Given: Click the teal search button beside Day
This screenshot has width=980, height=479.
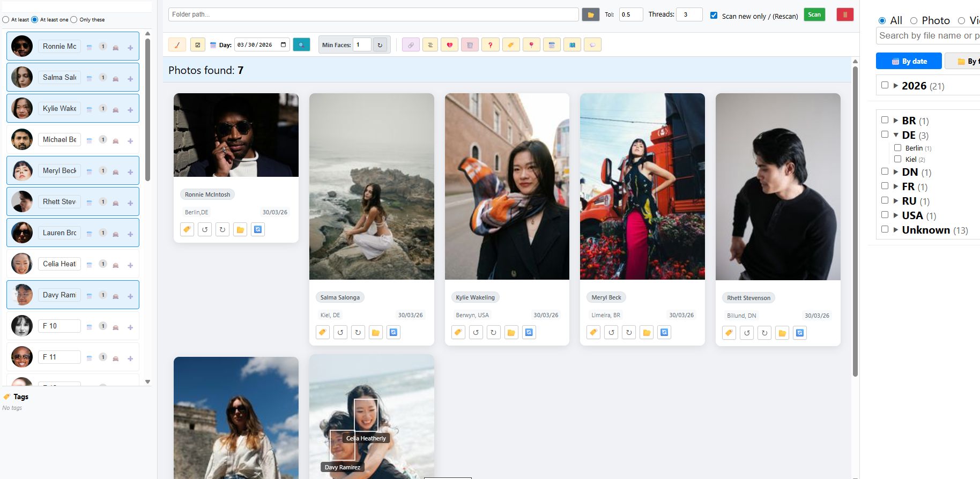Looking at the screenshot, I should [301, 45].
